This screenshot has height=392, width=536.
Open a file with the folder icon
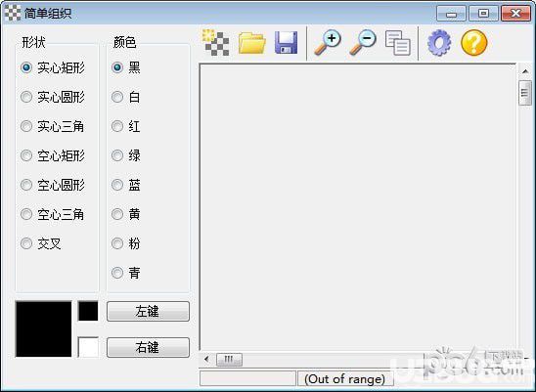pyautogui.click(x=252, y=43)
